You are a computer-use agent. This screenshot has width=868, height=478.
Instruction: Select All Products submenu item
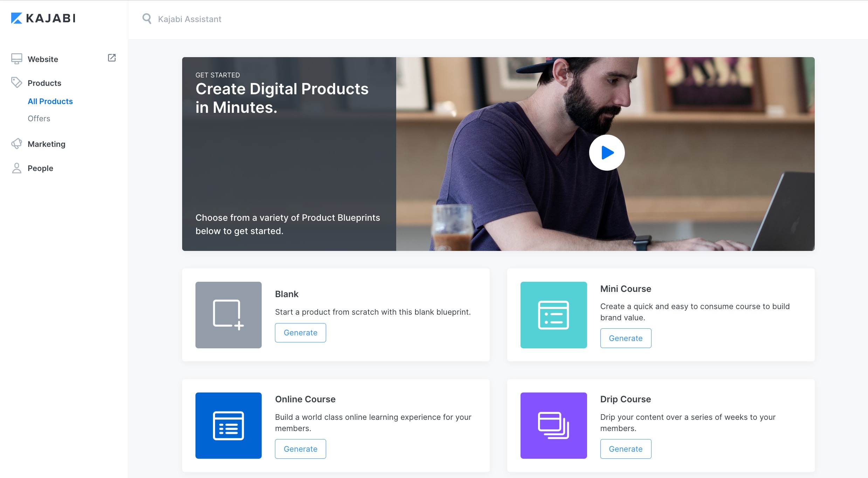(x=50, y=101)
